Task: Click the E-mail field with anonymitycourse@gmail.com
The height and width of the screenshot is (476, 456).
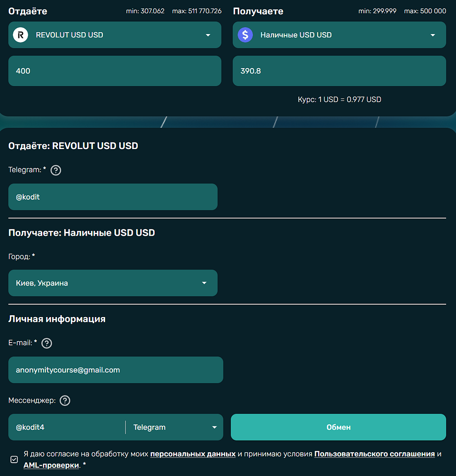Action: tap(116, 370)
